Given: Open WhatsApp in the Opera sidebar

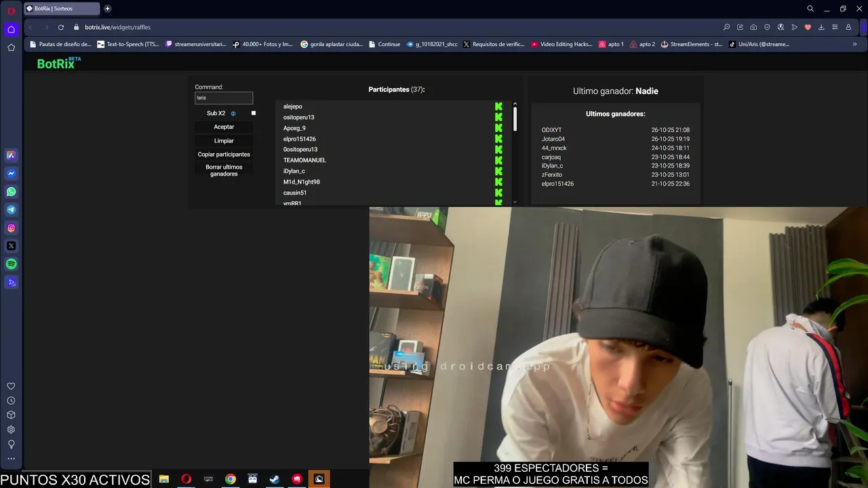Looking at the screenshot, I should (11, 192).
